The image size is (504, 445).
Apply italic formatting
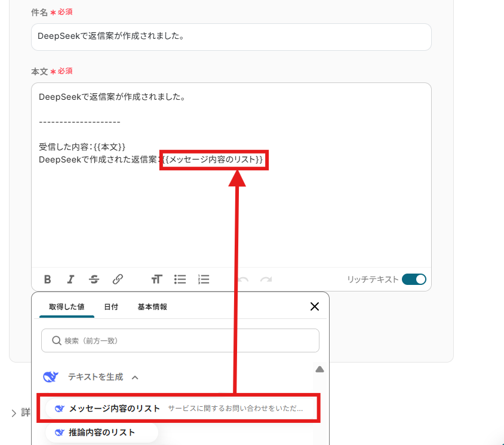[70, 280]
